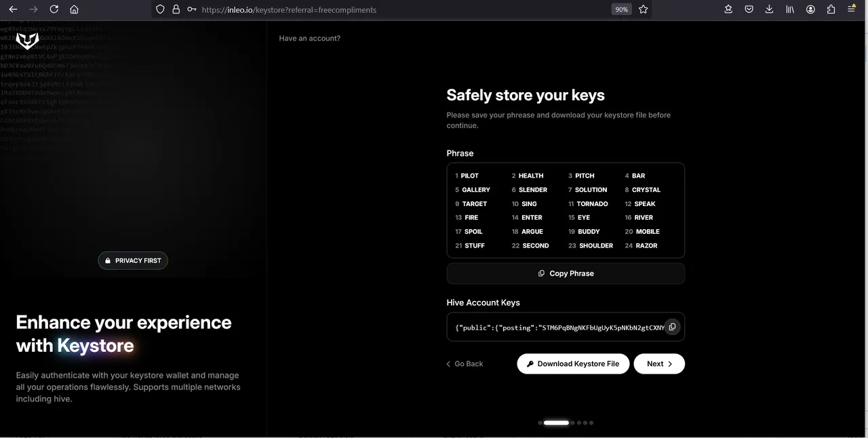
Task: Click the Enhance your experience heading
Action: [123, 334]
